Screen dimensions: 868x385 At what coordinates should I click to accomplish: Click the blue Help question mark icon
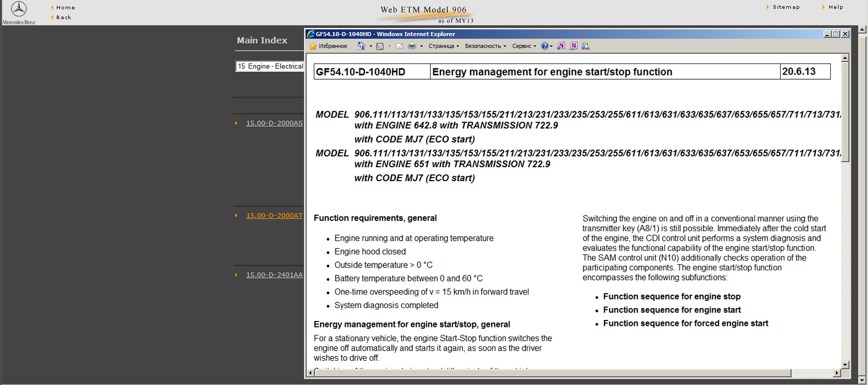545,46
